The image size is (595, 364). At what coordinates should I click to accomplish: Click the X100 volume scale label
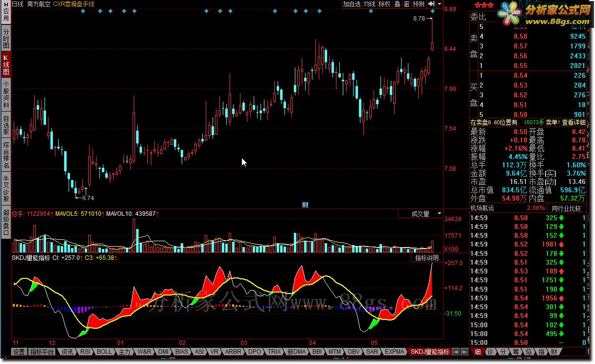click(451, 250)
